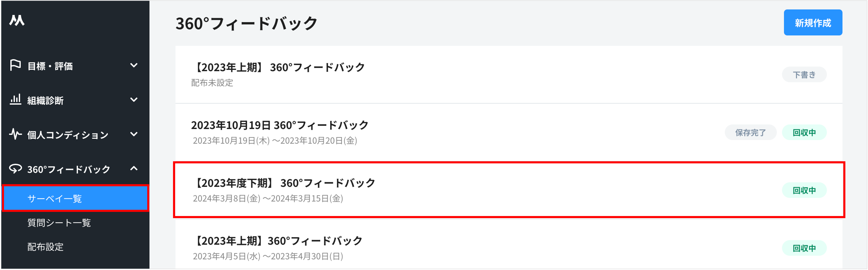
Task: Click the bar chart icon for 組織診断
Action: [x=15, y=100]
